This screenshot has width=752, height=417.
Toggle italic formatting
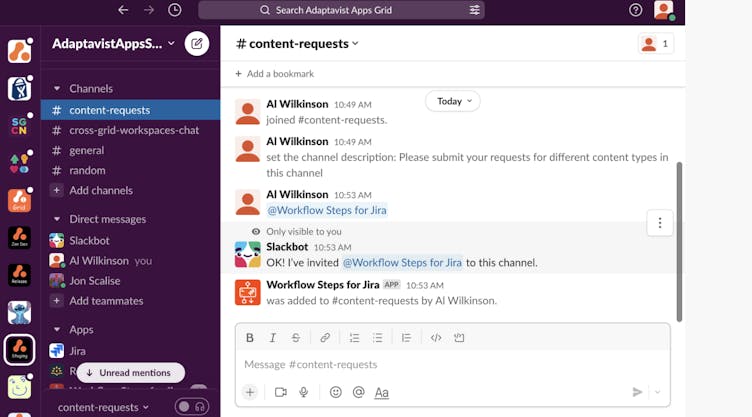point(272,338)
